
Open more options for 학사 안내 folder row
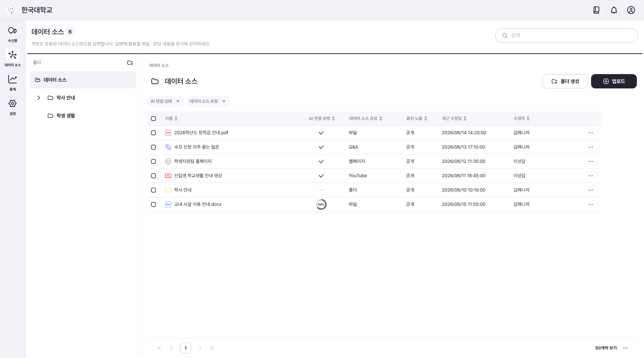tap(591, 190)
